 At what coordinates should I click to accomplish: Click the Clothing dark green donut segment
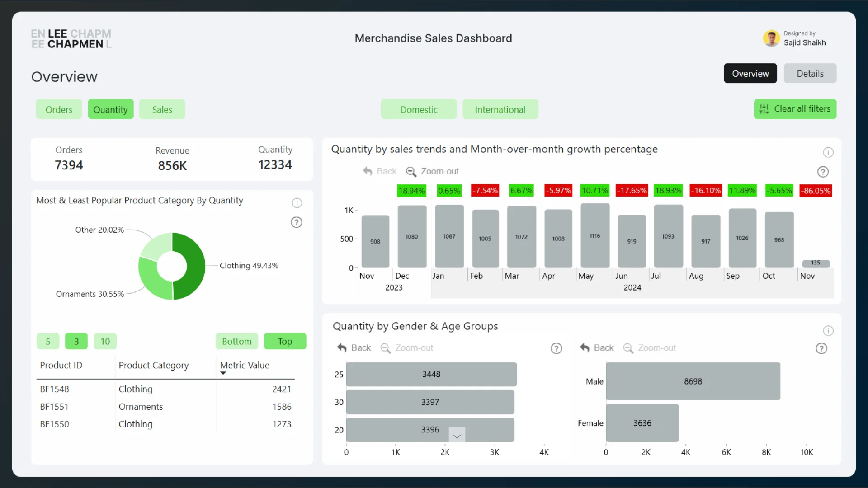coord(196,266)
